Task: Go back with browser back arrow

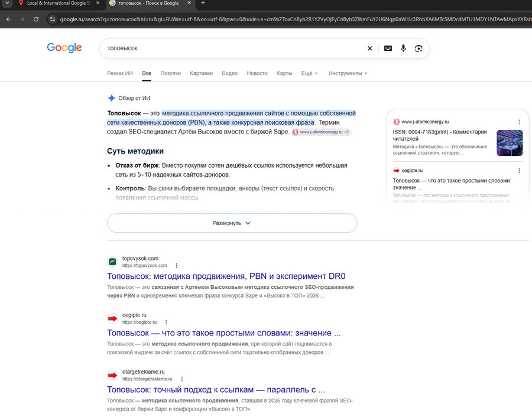Action: pyautogui.click(x=8, y=19)
